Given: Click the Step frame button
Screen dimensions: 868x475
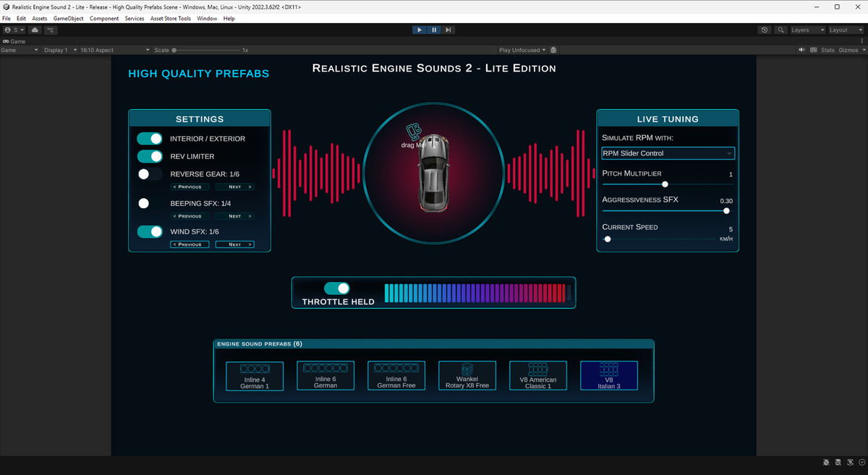Looking at the screenshot, I should tap(448, 30).
